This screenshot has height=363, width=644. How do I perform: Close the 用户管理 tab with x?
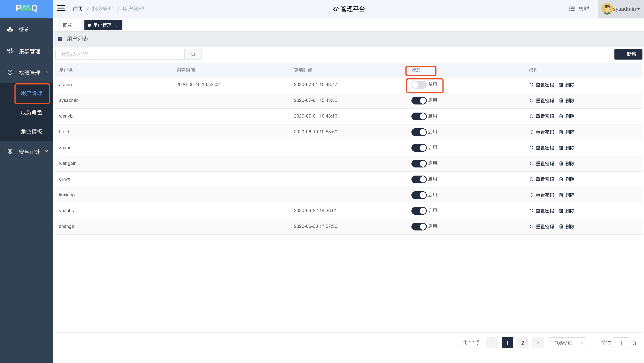(116, 26)
